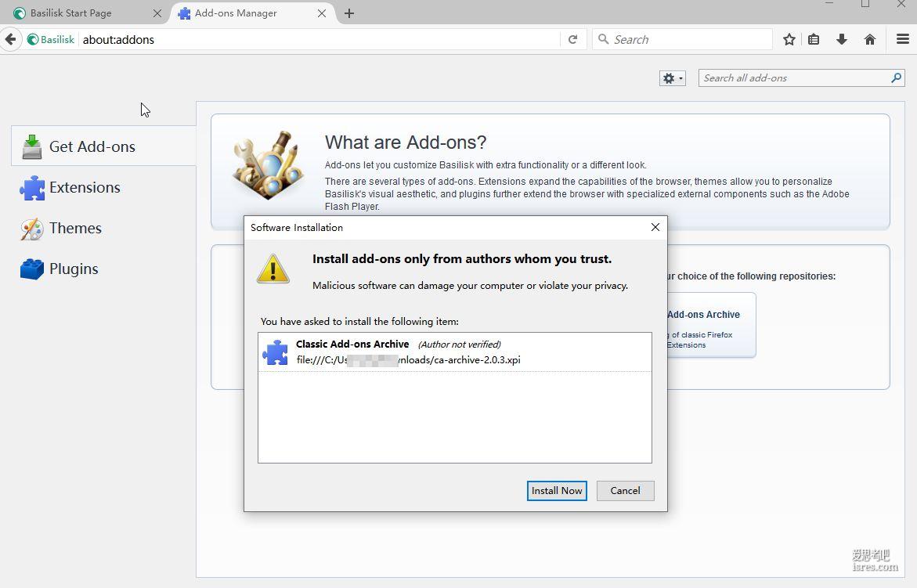Open the new tab plus button

tap(349, 13)
